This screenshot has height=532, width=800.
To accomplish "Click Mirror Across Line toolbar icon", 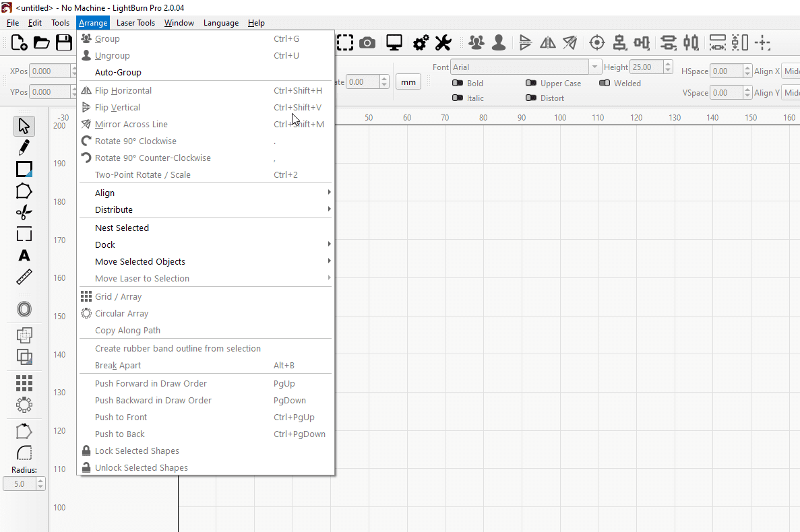I will pos(570,43).
